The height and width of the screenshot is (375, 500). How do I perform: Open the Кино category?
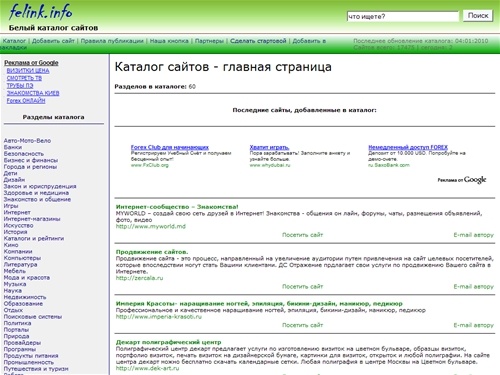(11, 245)
